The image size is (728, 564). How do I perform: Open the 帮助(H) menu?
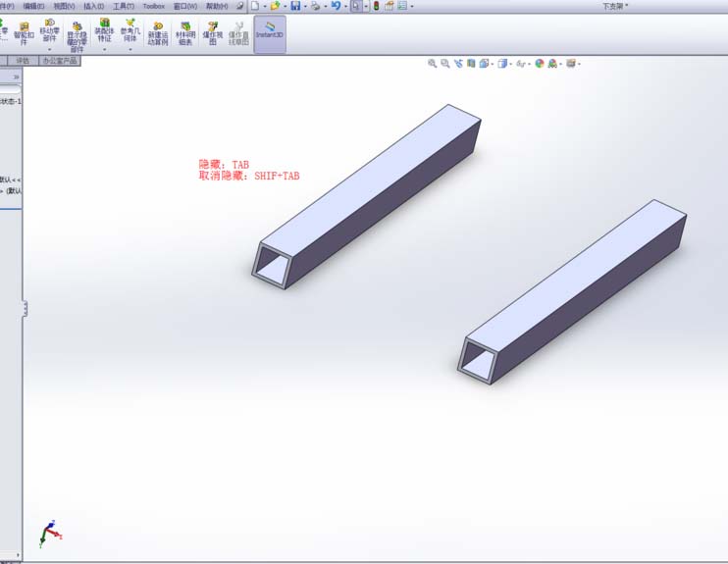[217, 6]
